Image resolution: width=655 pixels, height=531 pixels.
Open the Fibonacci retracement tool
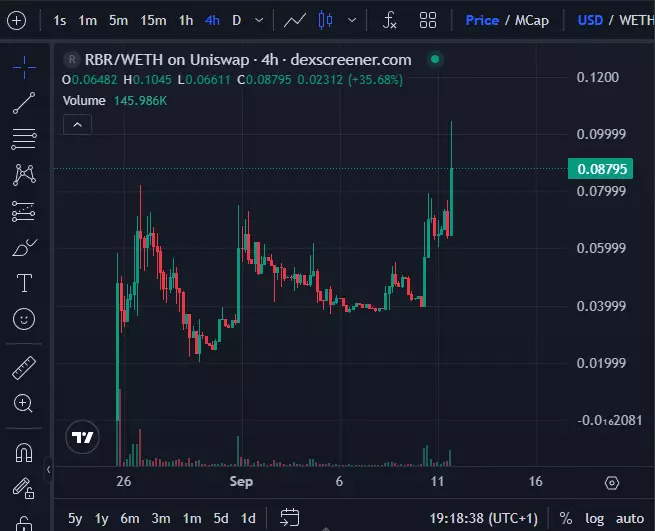pos(24,139)
